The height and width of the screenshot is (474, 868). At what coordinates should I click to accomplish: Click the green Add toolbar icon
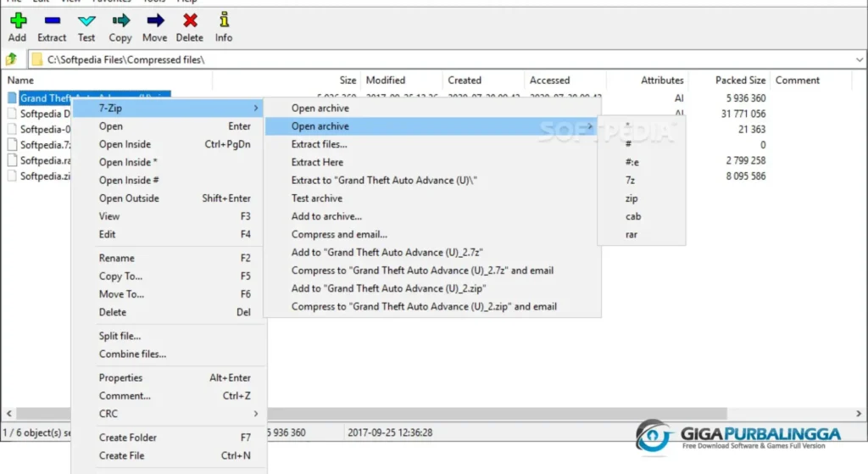(x=18, y=21)
